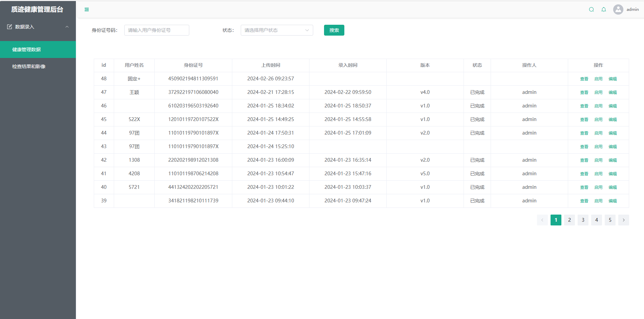This screenshot has width=644, height=319.
Task: Click 启用 for row id 42
Action: (x=598, y=160)
